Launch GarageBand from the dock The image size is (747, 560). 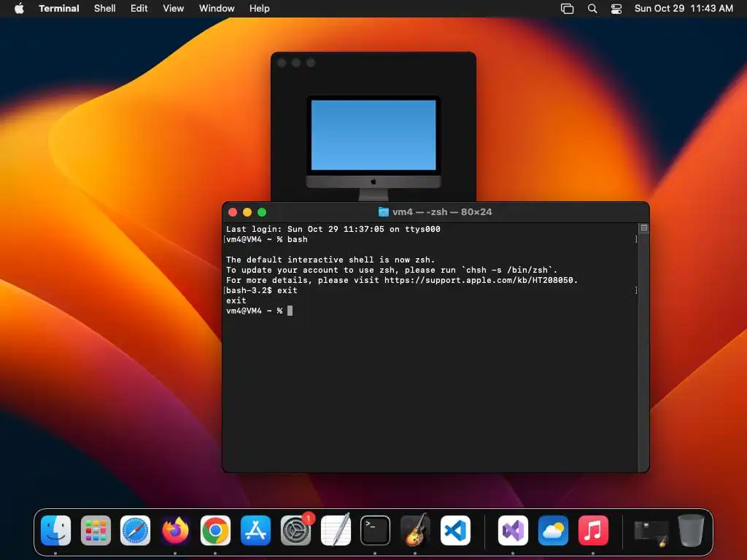(x=415, y=530)
